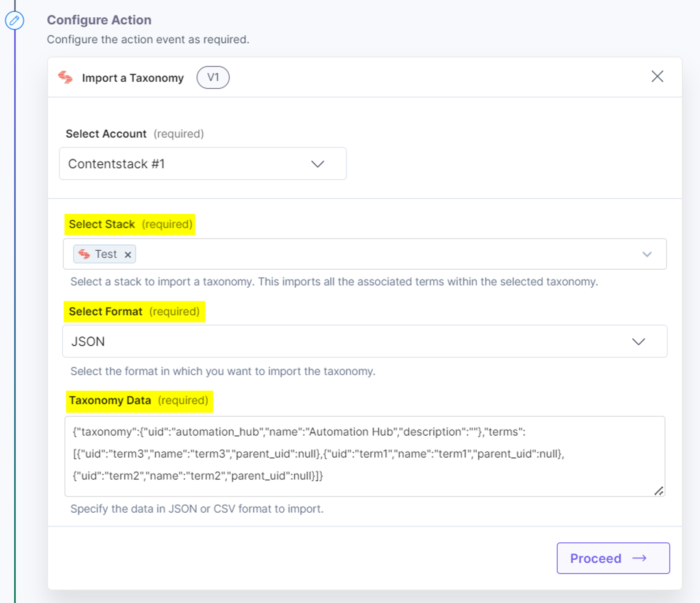Click the Contentstack logo beside Import a Taxonomy
Screen dimensions: 700x603
65,77
